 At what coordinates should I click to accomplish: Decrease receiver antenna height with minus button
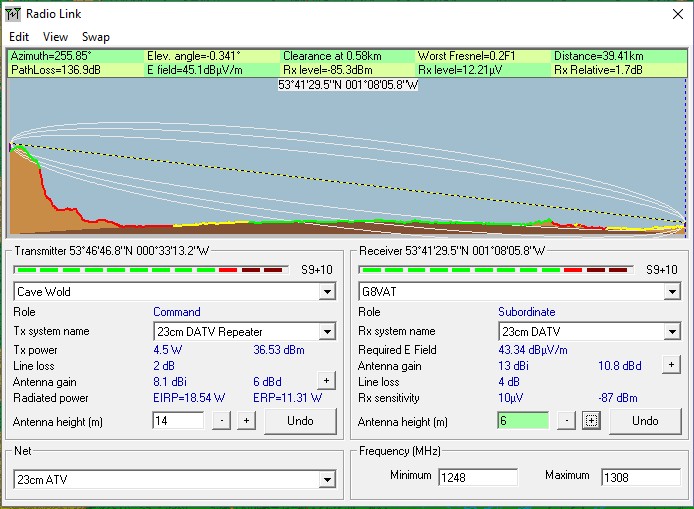[566, 421]
